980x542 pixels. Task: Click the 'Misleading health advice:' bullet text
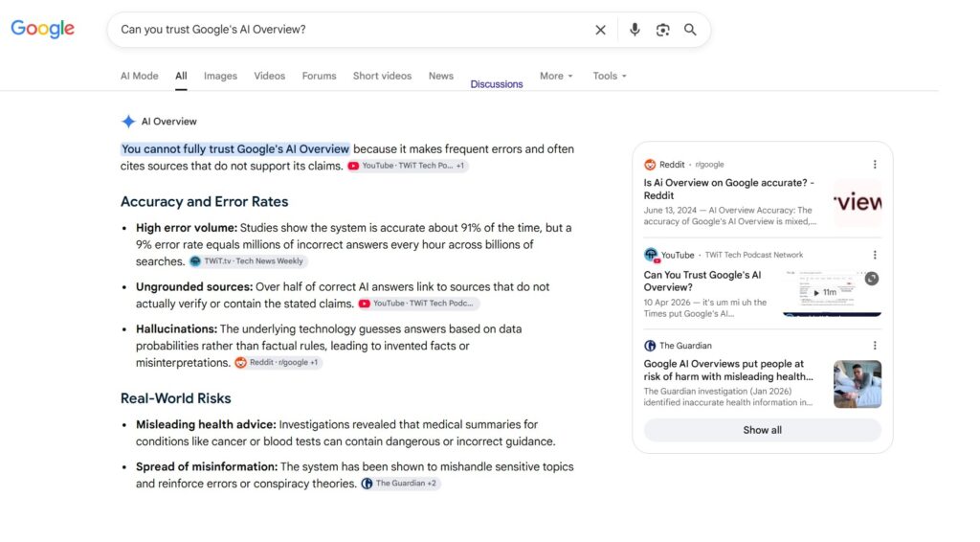(206, 424)
